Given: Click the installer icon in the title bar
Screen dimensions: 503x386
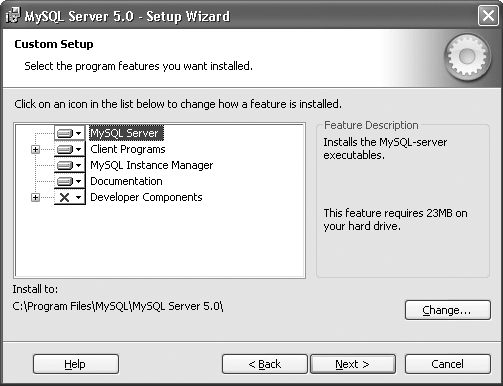Looking at the screenshot, I should click(13, 16).
